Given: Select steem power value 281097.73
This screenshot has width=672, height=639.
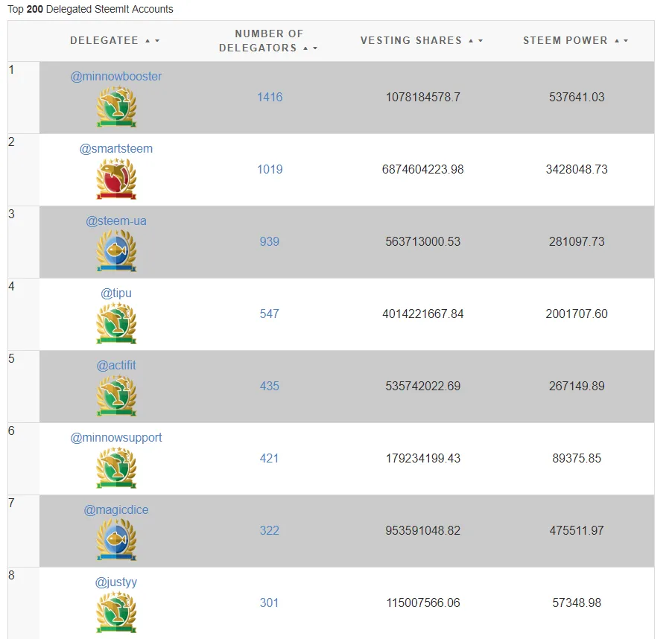Looking at the screenshot, I should pos(577,241).
